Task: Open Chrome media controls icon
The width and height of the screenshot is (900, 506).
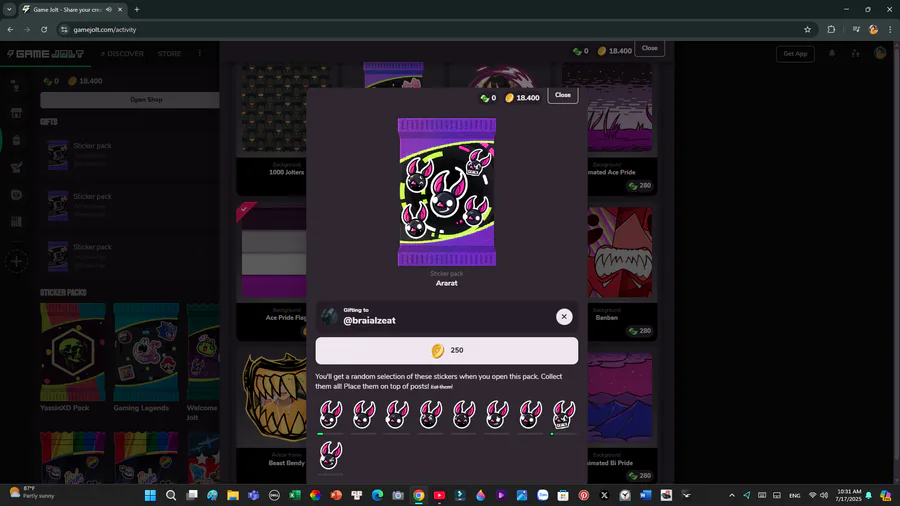Action: [x=856, y=30]
